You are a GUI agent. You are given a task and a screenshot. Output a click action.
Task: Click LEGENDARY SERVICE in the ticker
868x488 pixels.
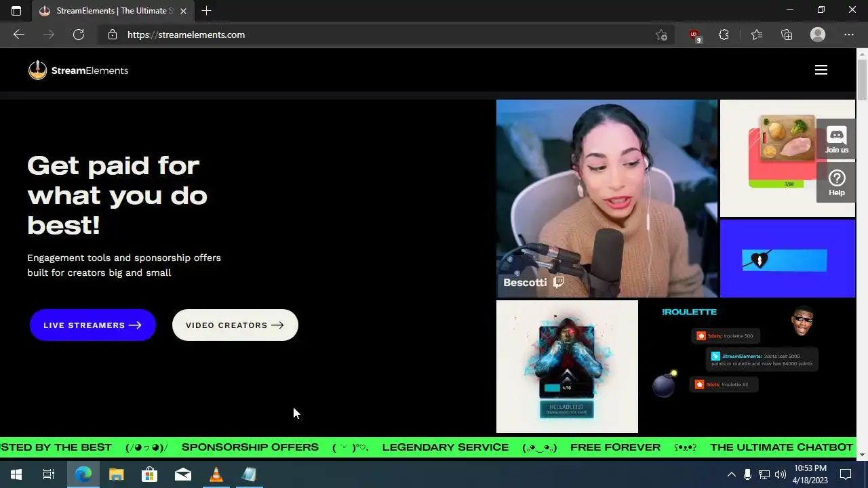[x=446, y=447]
